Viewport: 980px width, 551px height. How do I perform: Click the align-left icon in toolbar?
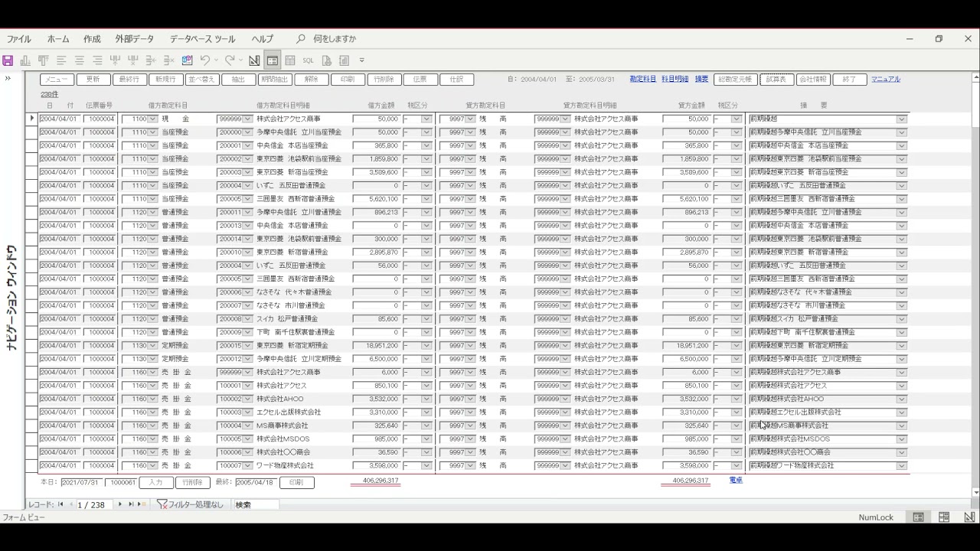(x=61, y=60)
